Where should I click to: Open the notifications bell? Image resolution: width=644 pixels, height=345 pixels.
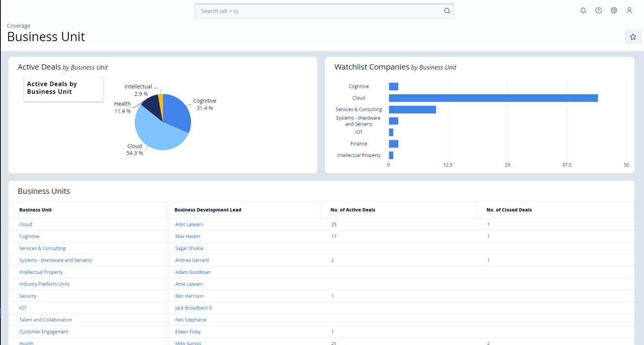pyautogui.click(x=583, y=10)
